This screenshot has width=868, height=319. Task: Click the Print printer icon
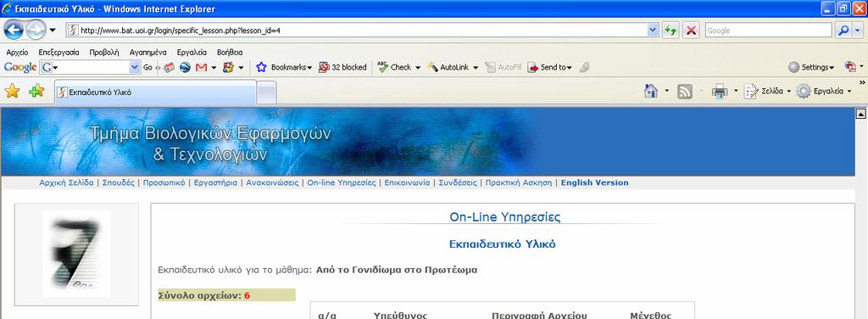pyautogui.click(x=719, y=92)
